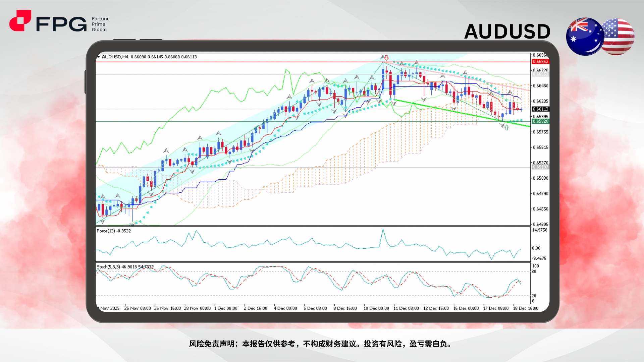Click the black 0.66113 current price tag
This screenshot has width=644, height=362.
click(x=540, y=109)
